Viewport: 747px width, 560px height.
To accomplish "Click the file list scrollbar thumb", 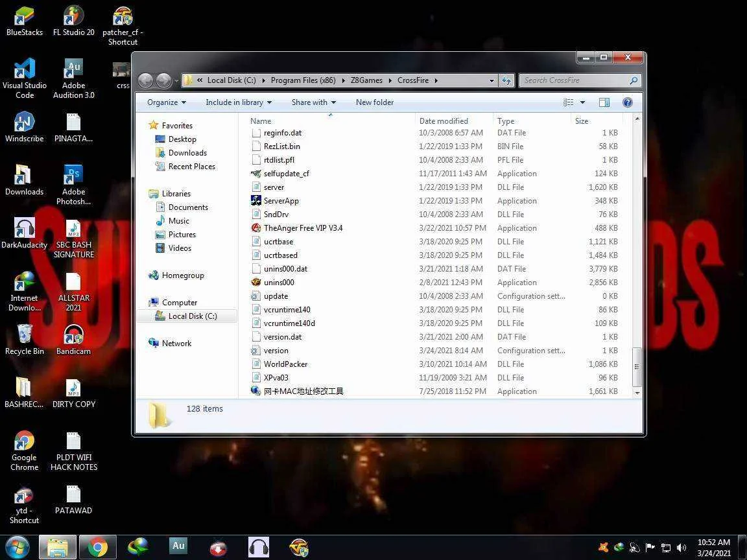I will [x=637, y=367].
